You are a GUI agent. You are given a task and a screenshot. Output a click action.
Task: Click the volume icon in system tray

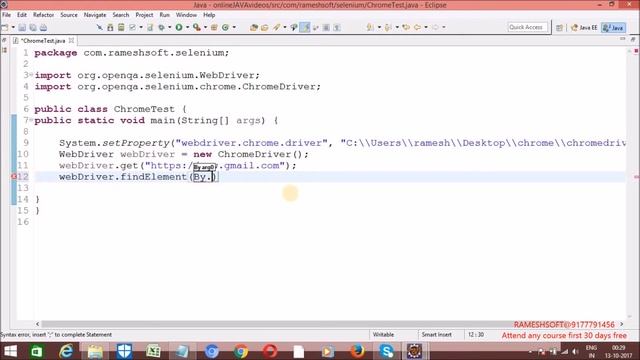(x=575, y=351)
